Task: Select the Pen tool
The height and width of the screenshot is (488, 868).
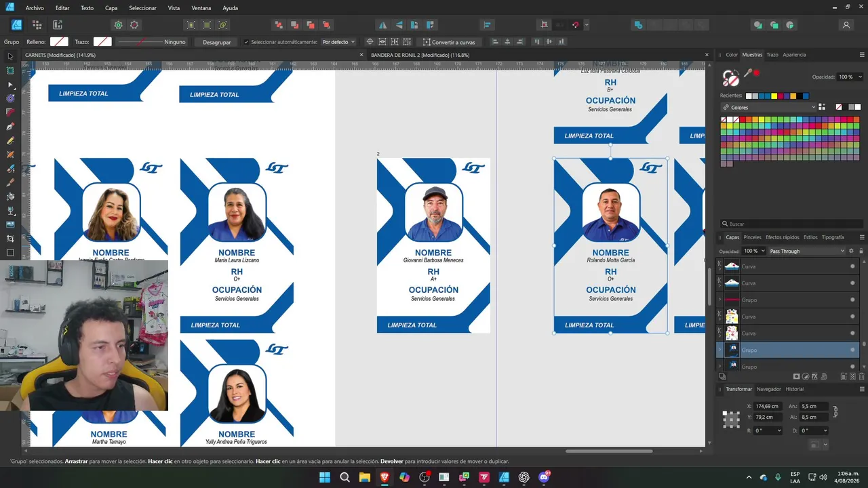Action: pos(10,127)
